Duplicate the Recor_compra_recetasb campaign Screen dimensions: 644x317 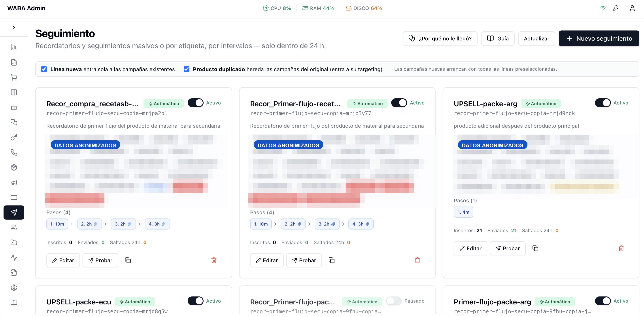click(x=128, y=260)
